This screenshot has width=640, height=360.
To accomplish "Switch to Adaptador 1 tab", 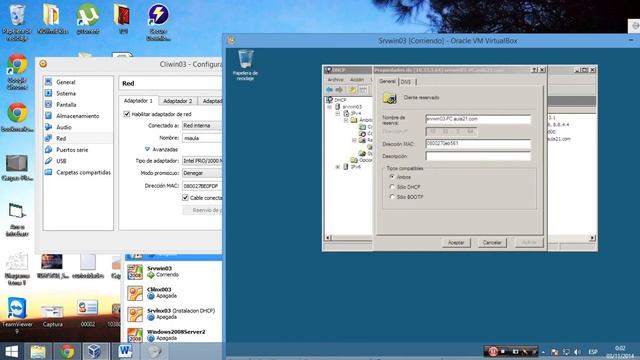I will click(x=138, y=100).
